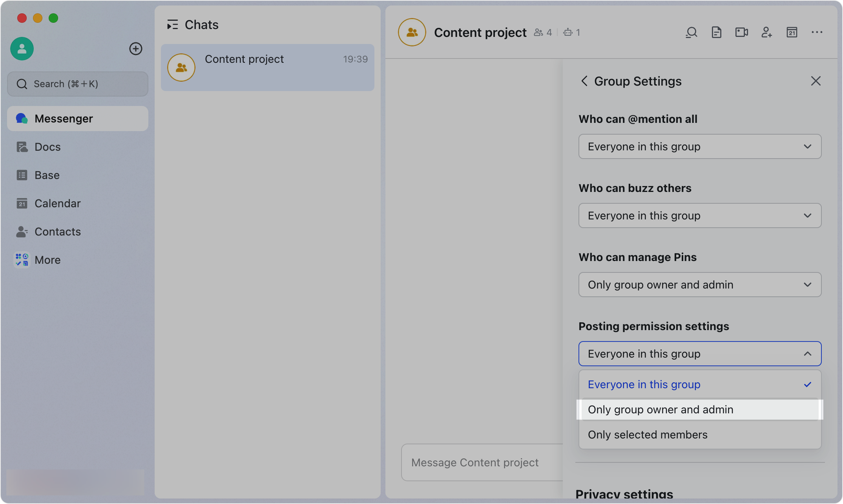
Task: Search within chat using header search icon
Action: point(692,32)
